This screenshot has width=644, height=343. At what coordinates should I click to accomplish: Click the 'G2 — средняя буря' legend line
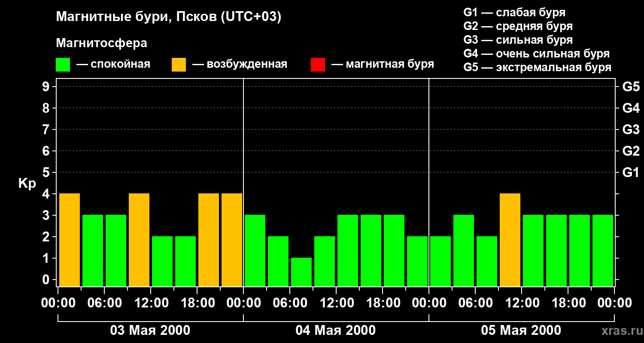[518, 26]
